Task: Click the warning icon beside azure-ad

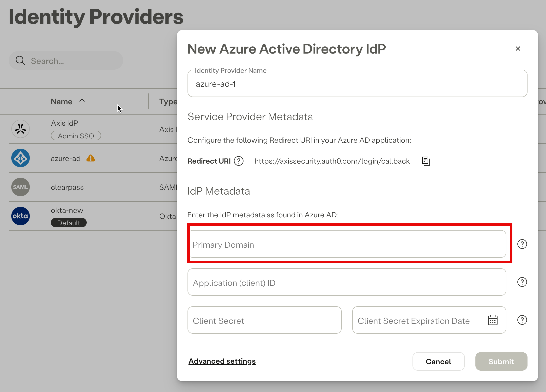Action: (x=91, y=158)
